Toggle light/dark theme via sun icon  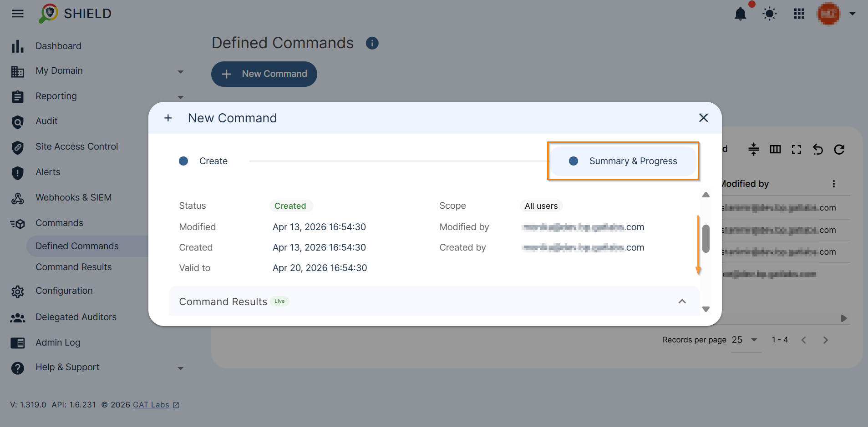tap(769, 14)
